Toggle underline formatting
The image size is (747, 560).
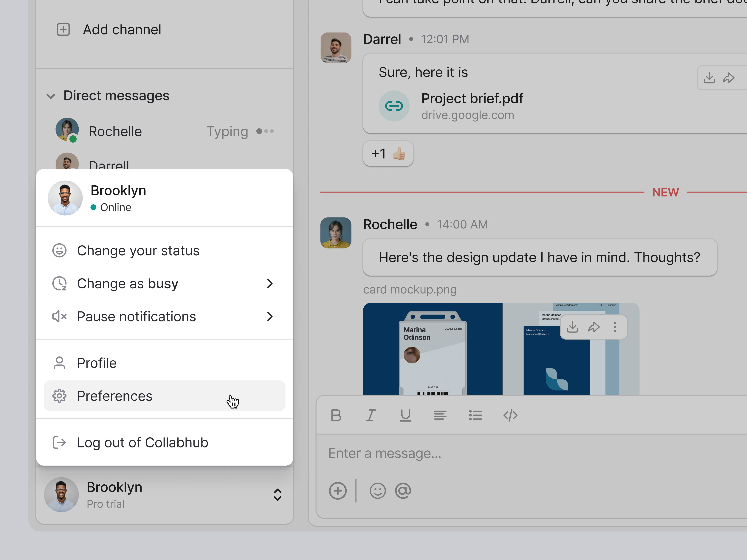(x=406, y=415)
